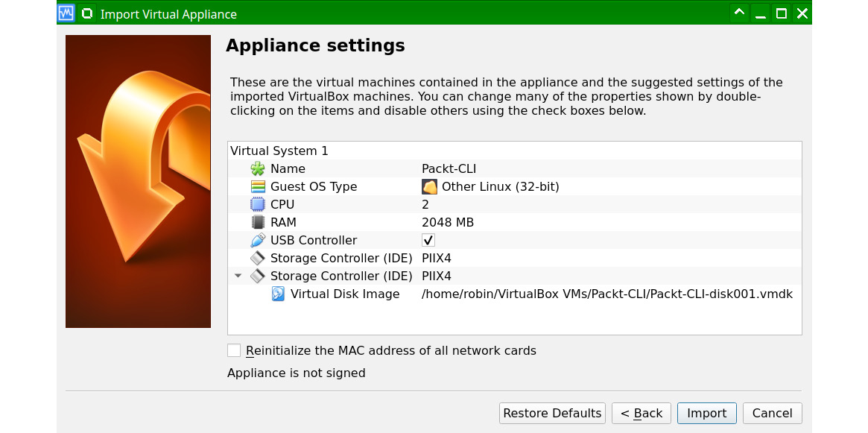This screenshot has width=868, height=433.
Task: Cancel the appliance import
Action: click(x=772, y=413)
